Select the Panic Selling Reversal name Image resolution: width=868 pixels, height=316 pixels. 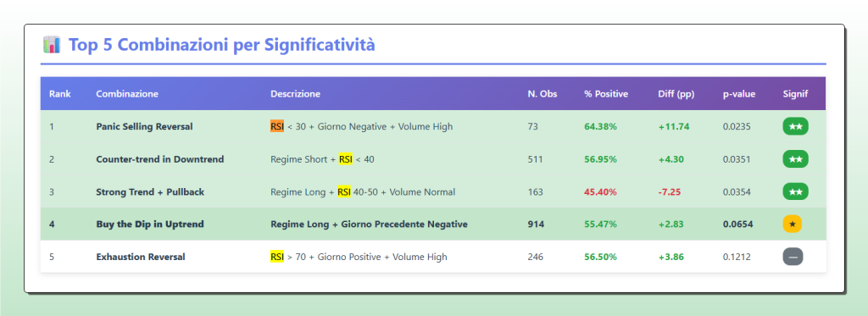point(144,127)
